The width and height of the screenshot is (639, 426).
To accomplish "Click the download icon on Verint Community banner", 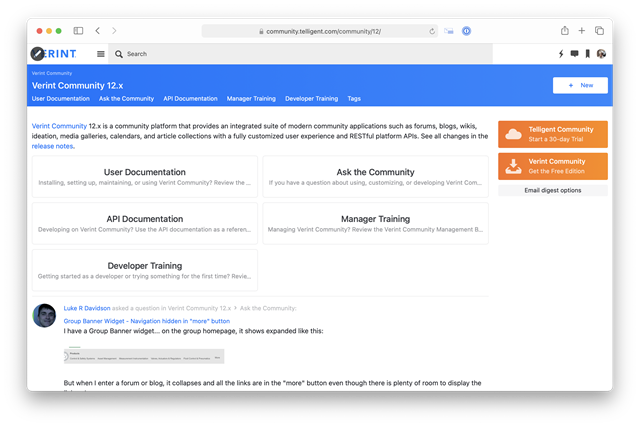I will pos(513,166).
